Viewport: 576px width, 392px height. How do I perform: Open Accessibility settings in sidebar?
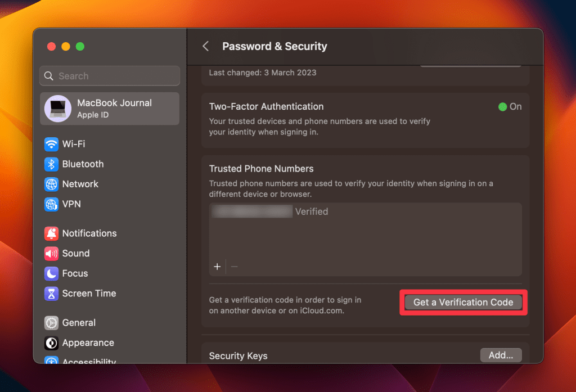coord(89,361)
